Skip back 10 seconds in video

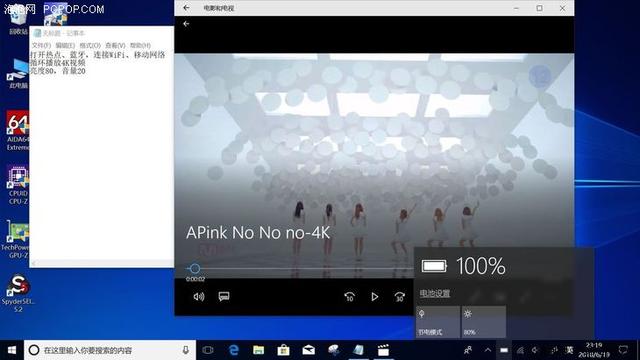tap(349, 297)
